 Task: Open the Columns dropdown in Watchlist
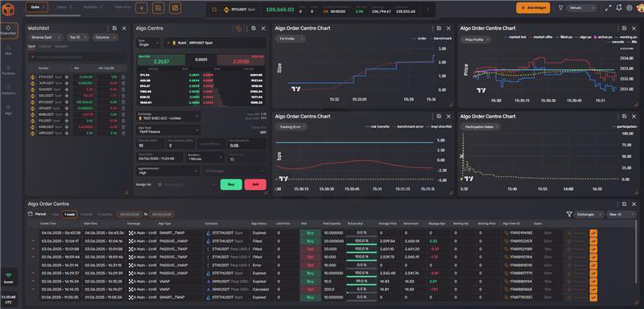point(105,37)
